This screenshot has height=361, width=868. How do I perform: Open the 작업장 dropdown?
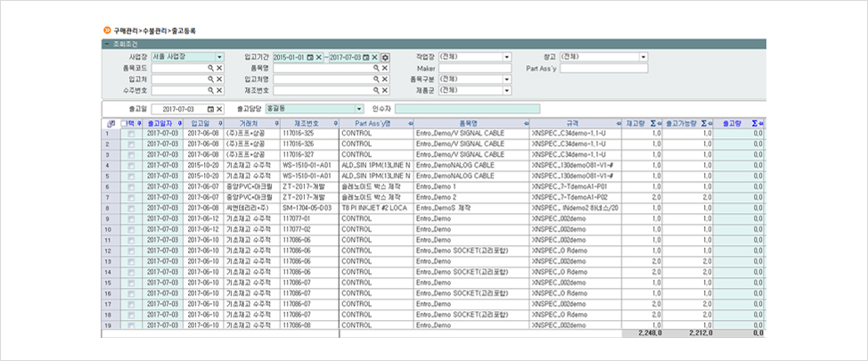pos(507,57)
